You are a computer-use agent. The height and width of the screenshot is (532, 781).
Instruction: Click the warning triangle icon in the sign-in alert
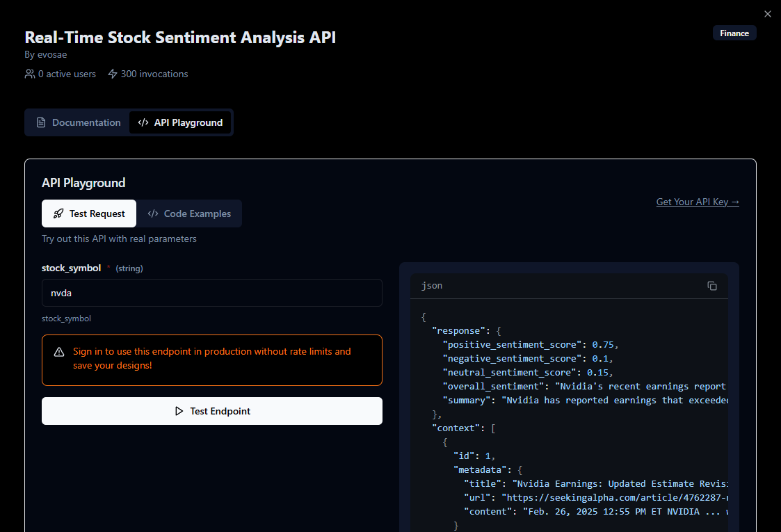pyautogui.click(x=59, y=352)
